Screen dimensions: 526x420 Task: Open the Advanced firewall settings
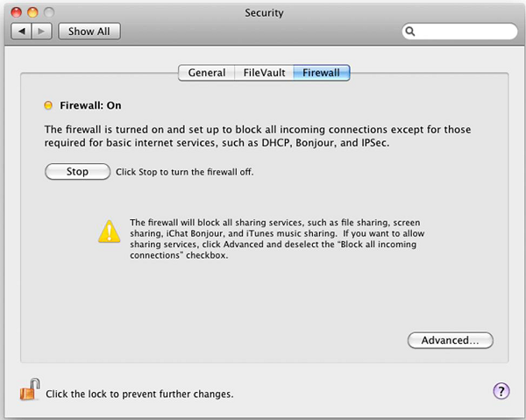pyautogui.click(x=451, y=340)
